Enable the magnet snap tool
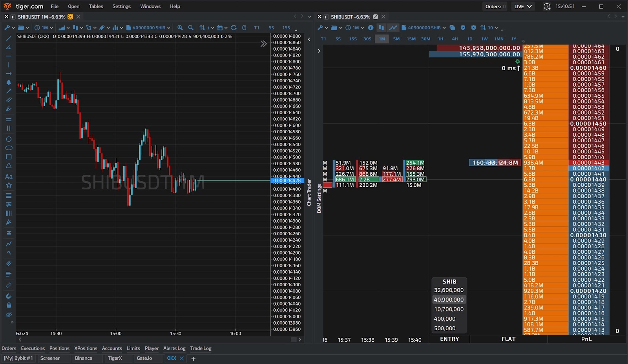 pos(9,296)
